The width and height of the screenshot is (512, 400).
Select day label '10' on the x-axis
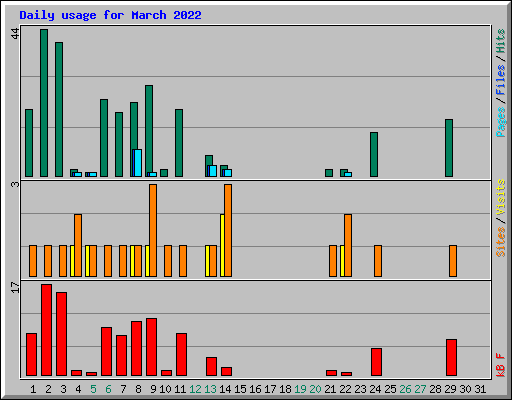tap(165, 389)
